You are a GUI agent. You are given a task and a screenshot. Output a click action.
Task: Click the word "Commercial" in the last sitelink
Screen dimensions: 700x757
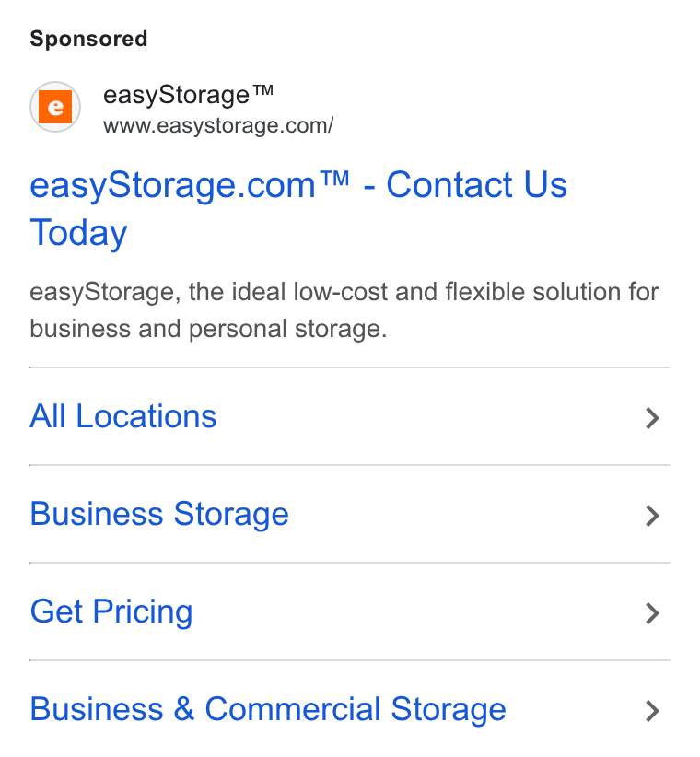point(293,709)
